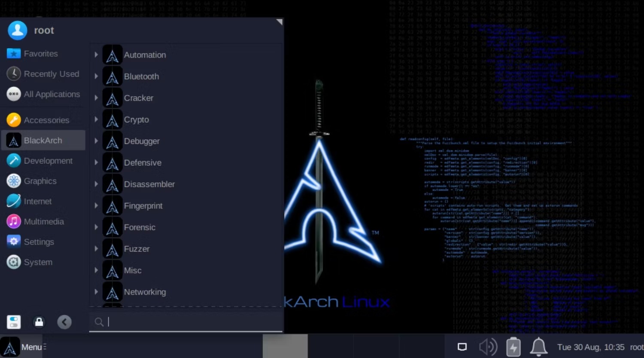The width and height of the screenshot is (644, 358).
Task: Select the Fuzzer tools icon
Action: (112, 249)
